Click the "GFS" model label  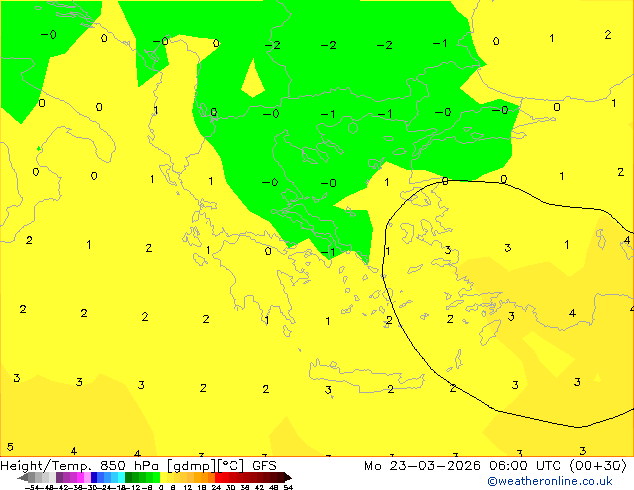[x=264, y=466]
